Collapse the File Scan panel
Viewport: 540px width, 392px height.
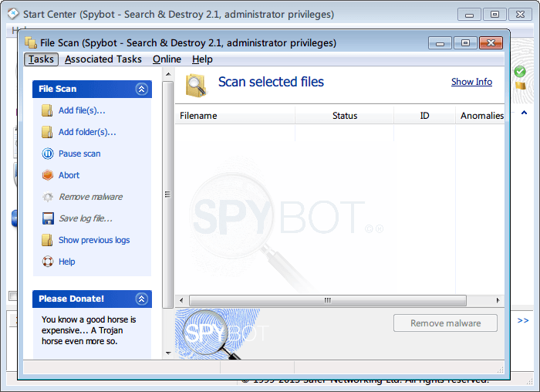pos(141,90)
